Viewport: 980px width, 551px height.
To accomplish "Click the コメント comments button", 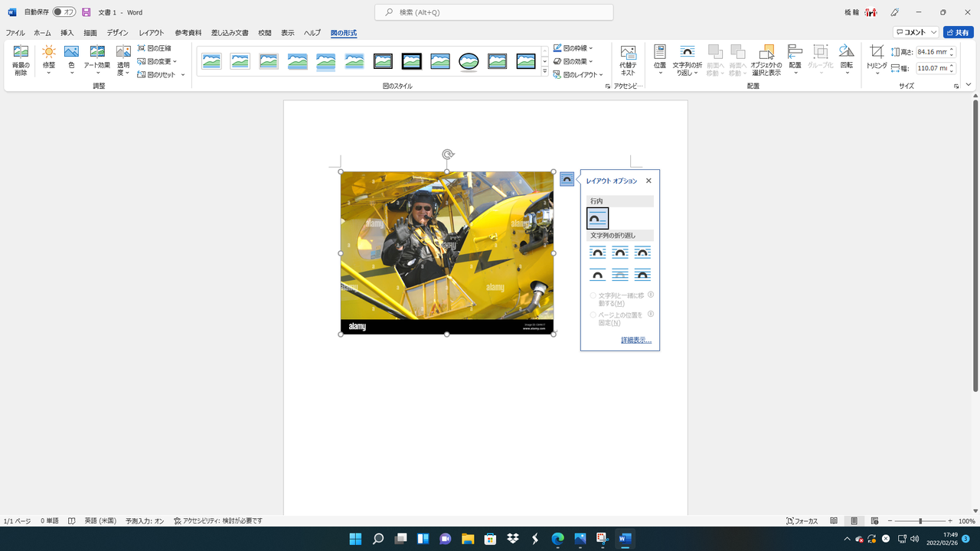I will (x=916, y=32).
